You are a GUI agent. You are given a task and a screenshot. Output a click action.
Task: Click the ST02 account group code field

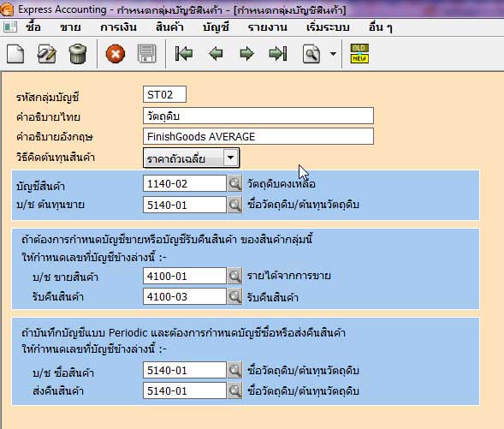click(164, 94)
